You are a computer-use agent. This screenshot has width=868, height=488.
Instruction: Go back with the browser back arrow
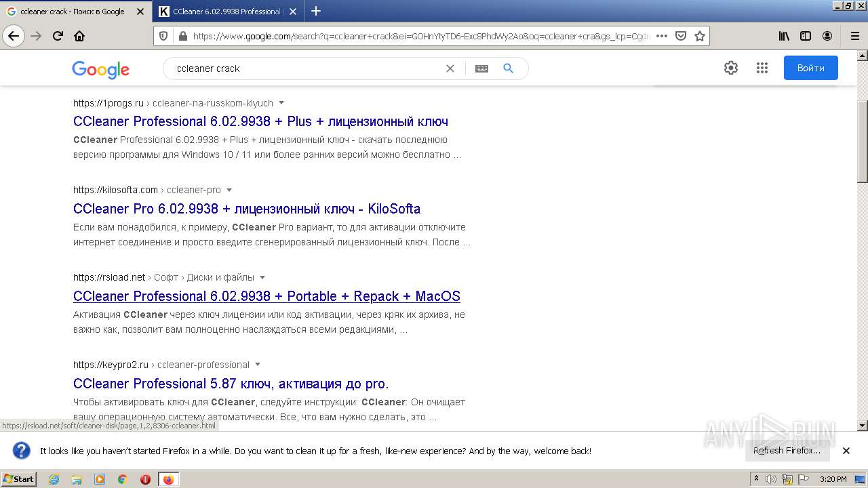point(14,36)
